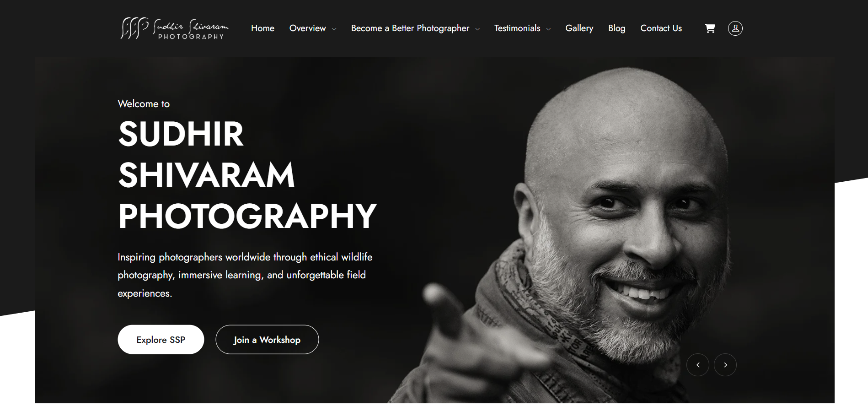The width and height of the screenshot is (868, 412).
Task: Open the shopping cart icon
Action: pos(710,28)
